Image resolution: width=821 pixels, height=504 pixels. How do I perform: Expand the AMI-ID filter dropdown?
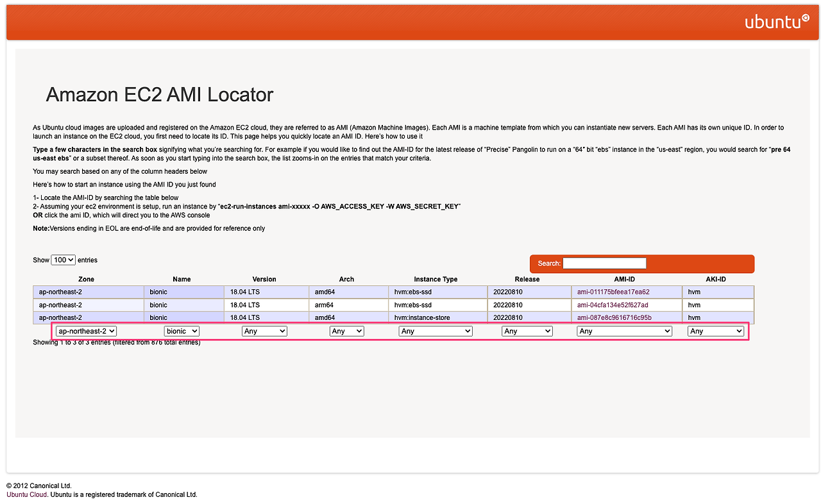[624, 331]
